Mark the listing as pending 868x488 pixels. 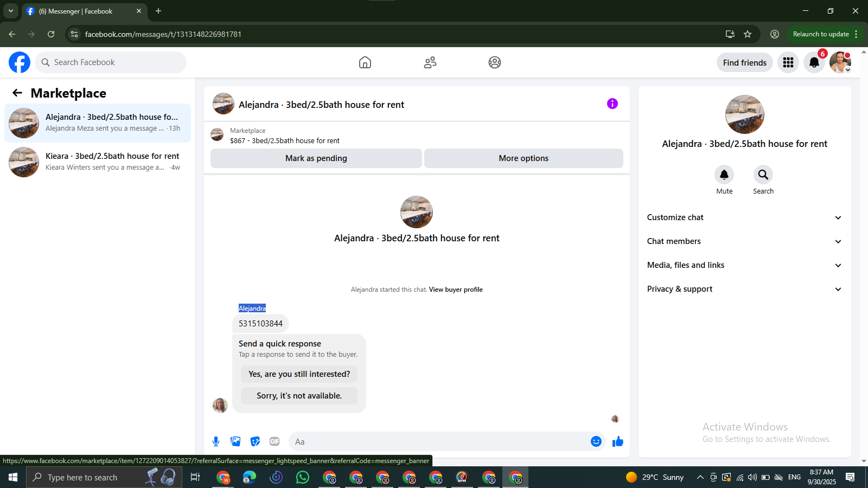(316, 158)
